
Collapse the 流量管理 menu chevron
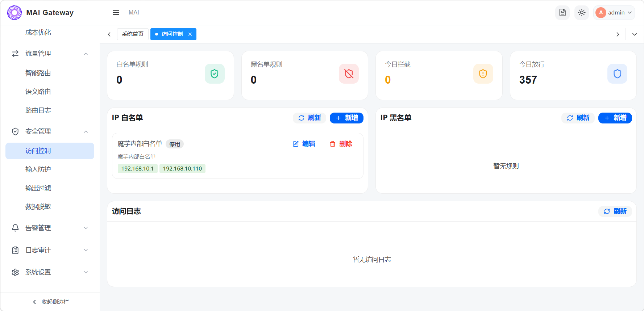86,54
